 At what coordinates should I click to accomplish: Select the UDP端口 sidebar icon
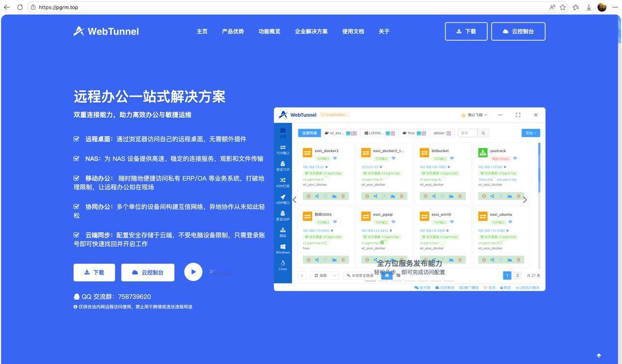[x=283, y=199]
